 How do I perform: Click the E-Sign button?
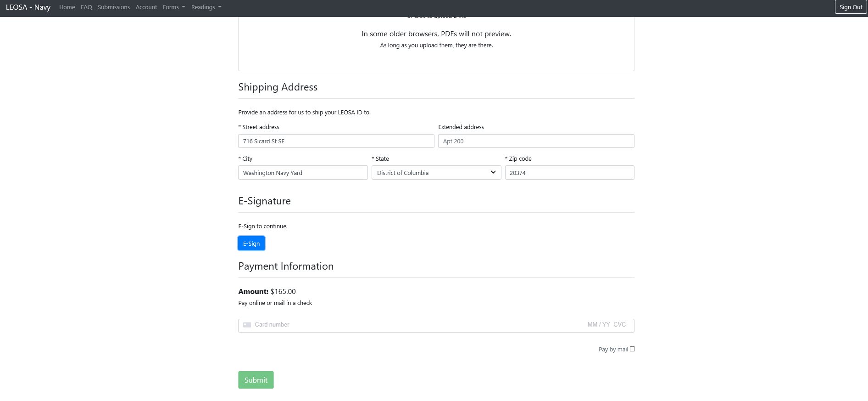coord(251,243)
